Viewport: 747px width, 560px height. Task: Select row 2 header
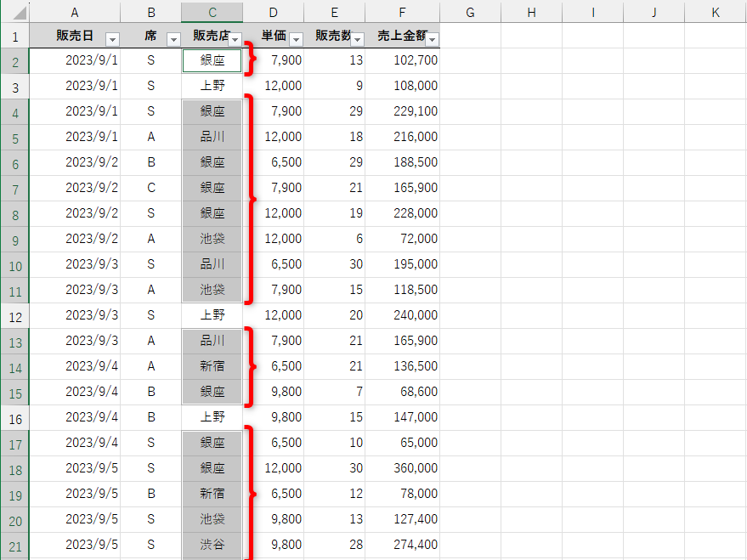[15, 61]
